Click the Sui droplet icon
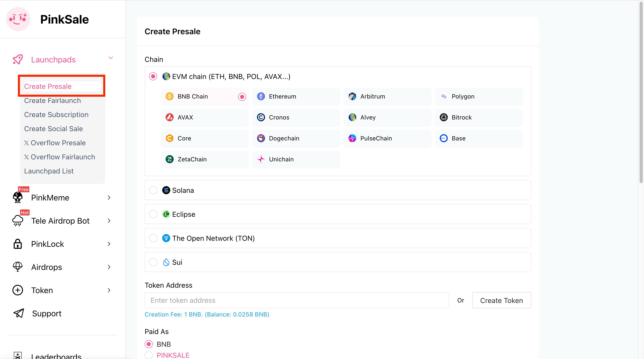Image resolution: width=644 pixels, height=359 pixels. tap(166, 262)
